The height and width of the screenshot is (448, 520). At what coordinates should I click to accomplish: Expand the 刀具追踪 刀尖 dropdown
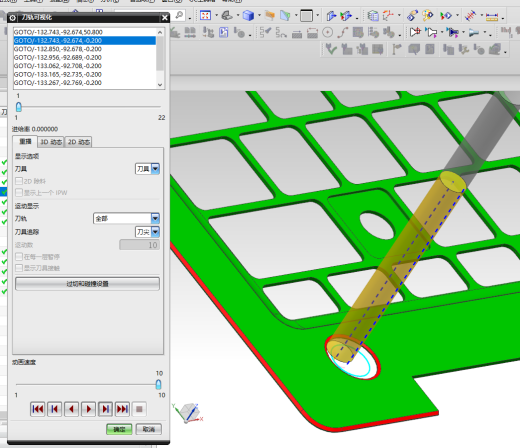(x=147, y=232)
